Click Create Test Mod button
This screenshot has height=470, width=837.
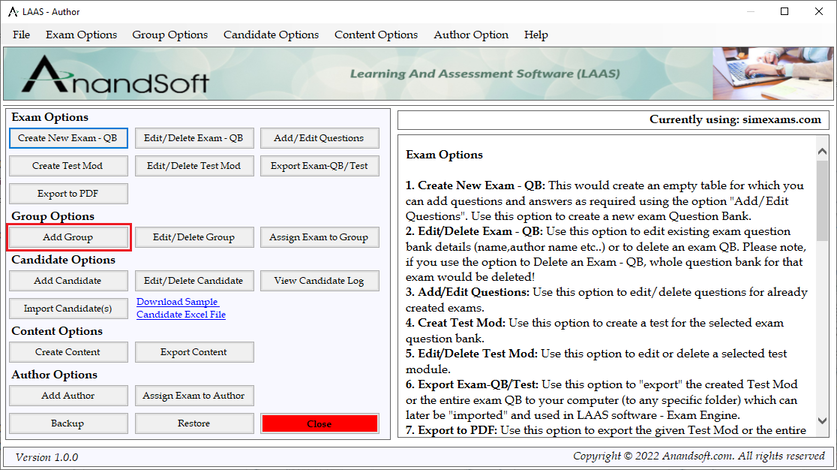click(x=68, y=166)
